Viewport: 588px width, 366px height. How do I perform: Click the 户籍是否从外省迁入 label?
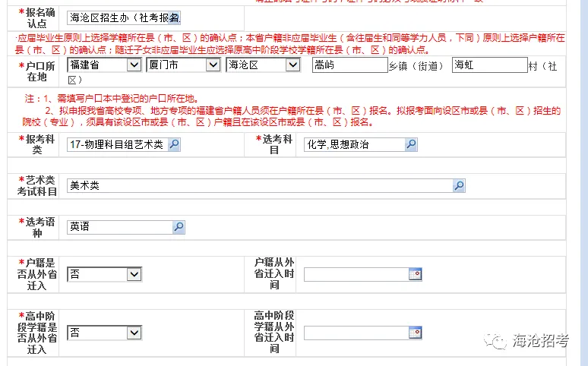click(36, 275)
